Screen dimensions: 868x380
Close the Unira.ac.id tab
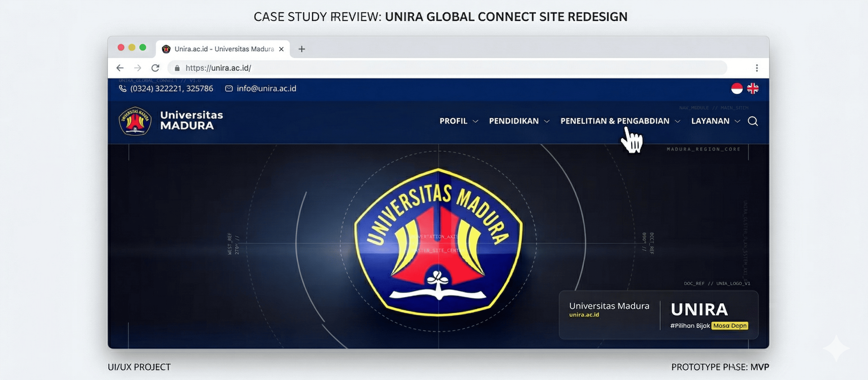281,49
